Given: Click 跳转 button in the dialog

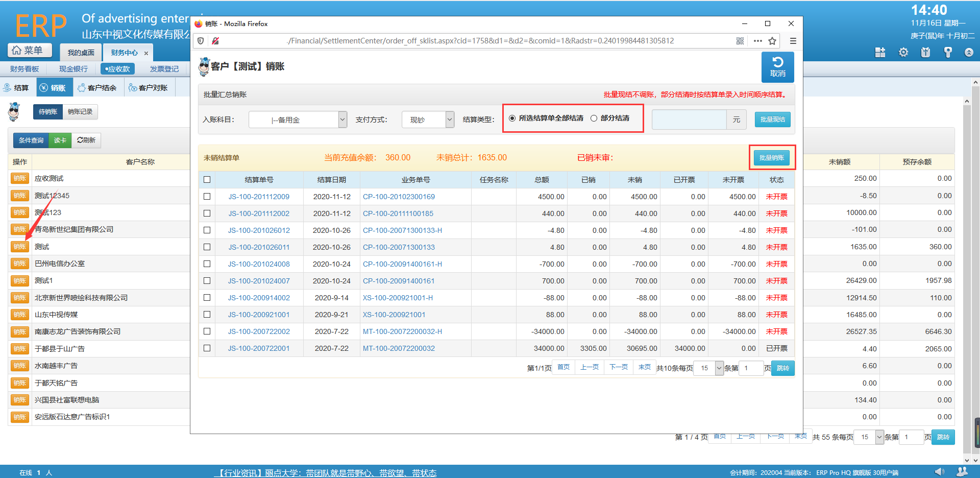Looking at the screenshot, I should point(783,368).
